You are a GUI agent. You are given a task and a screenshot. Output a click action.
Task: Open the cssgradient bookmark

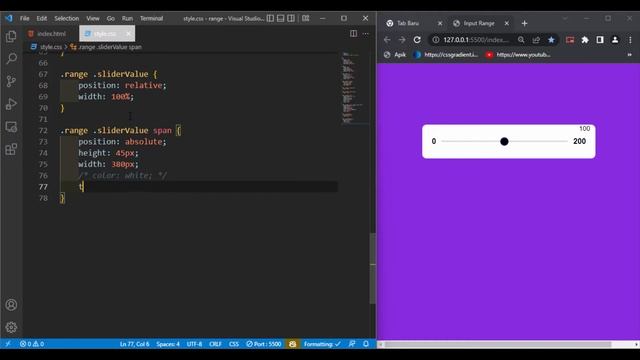(x=446, y=55)
